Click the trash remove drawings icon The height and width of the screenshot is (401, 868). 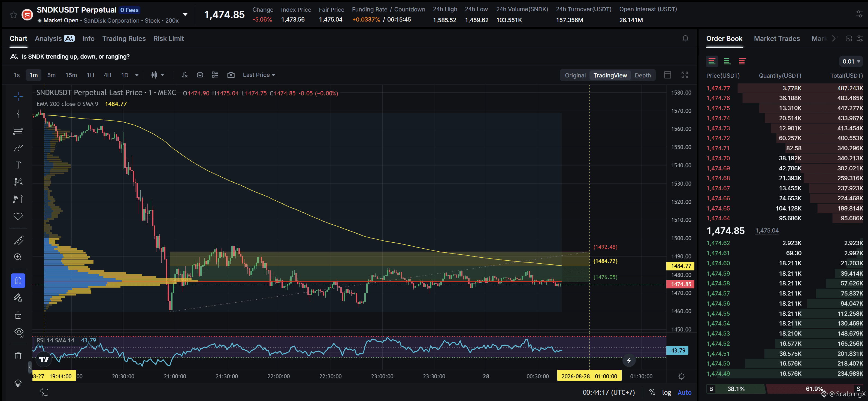(x=18, y=355)
